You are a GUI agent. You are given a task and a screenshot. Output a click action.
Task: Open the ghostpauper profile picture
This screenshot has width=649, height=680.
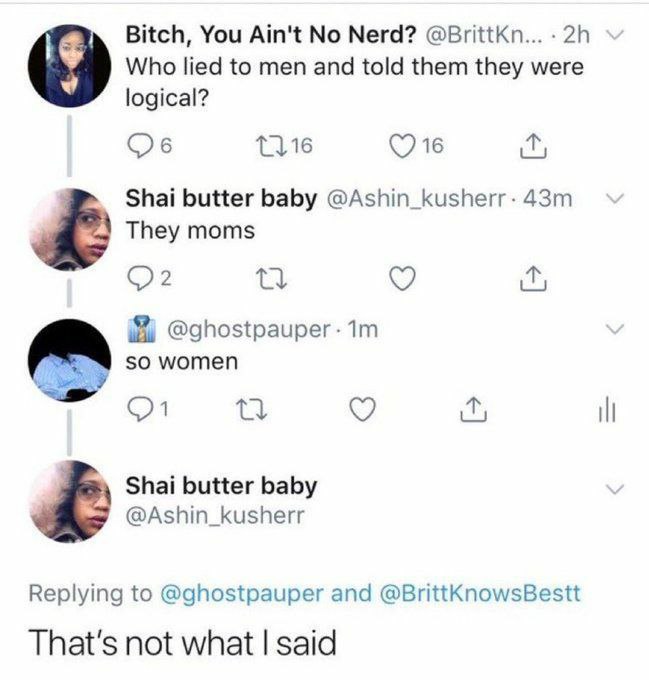(x=68, y=361)
